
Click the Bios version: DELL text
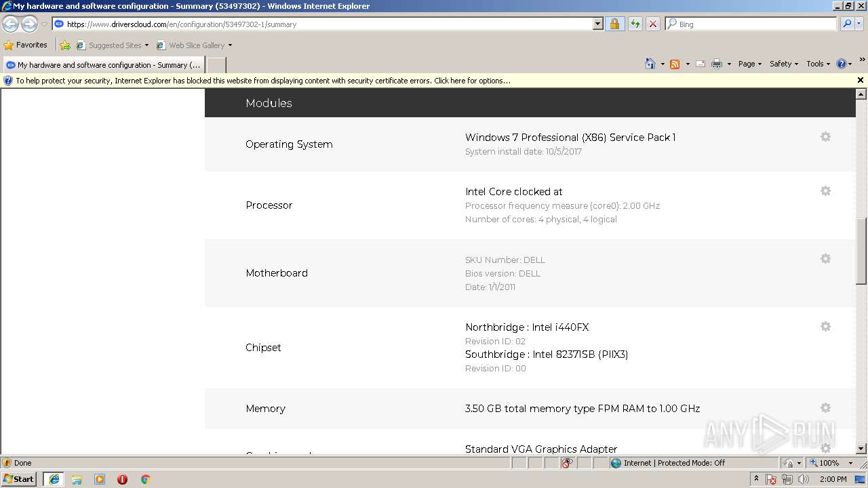(x=502, y=274)
